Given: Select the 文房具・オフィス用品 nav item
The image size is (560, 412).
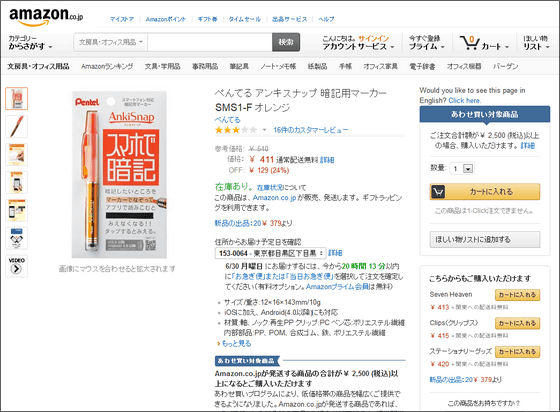Looking at the screenshot, I should coord(39,66).
